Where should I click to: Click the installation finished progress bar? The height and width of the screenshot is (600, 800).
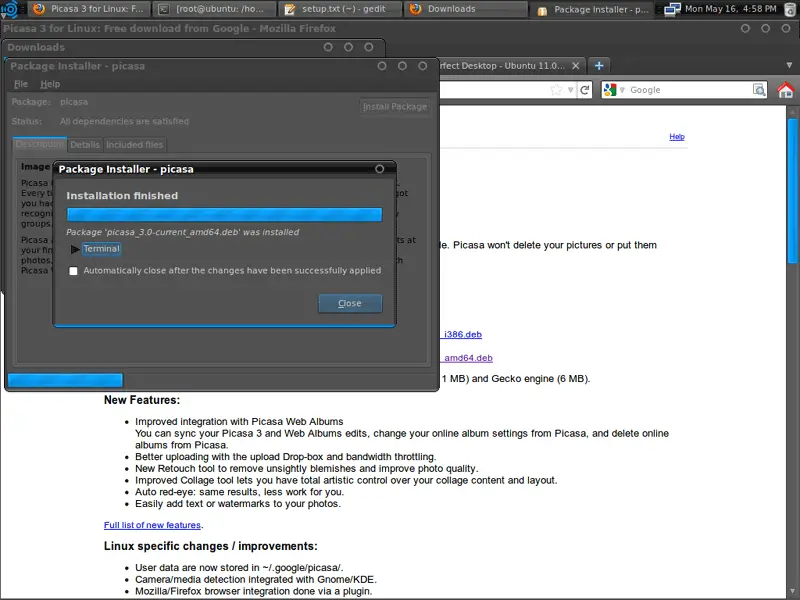click(x=224, y=214)
